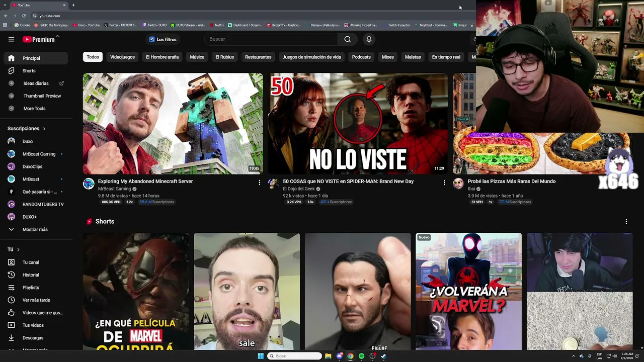The width and height of the screenshot is (644, 362).
Task: Open the Shorts shelf options menu
Action: click(626, 222)
